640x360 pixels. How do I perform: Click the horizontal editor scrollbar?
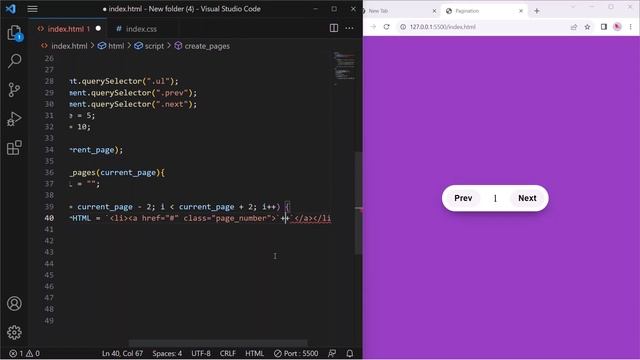[218, 342]
